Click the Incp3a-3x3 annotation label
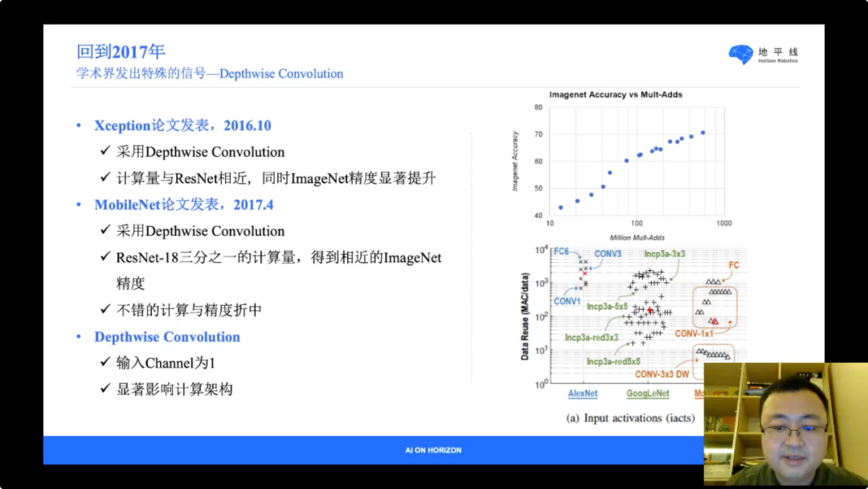 point(665,253)
